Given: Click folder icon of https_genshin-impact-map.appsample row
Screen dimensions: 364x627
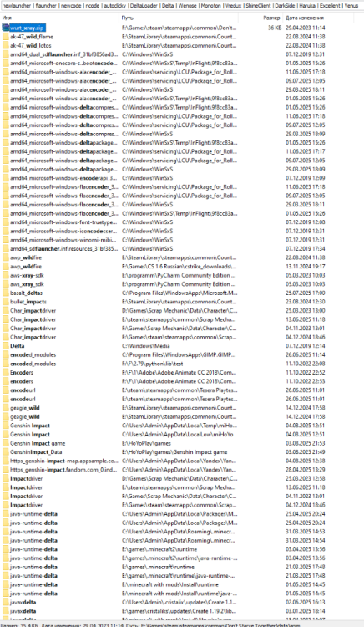Looking at the screenshot, I should pos(6,461).
